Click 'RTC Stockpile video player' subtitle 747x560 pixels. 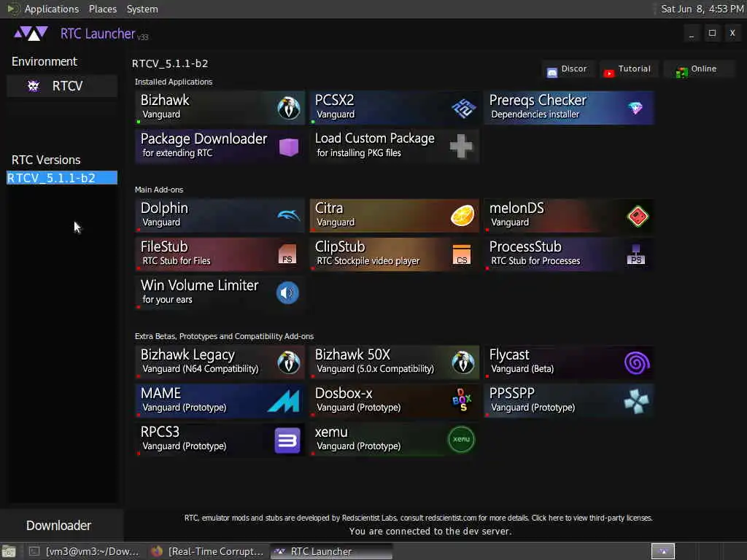[368, 261]
